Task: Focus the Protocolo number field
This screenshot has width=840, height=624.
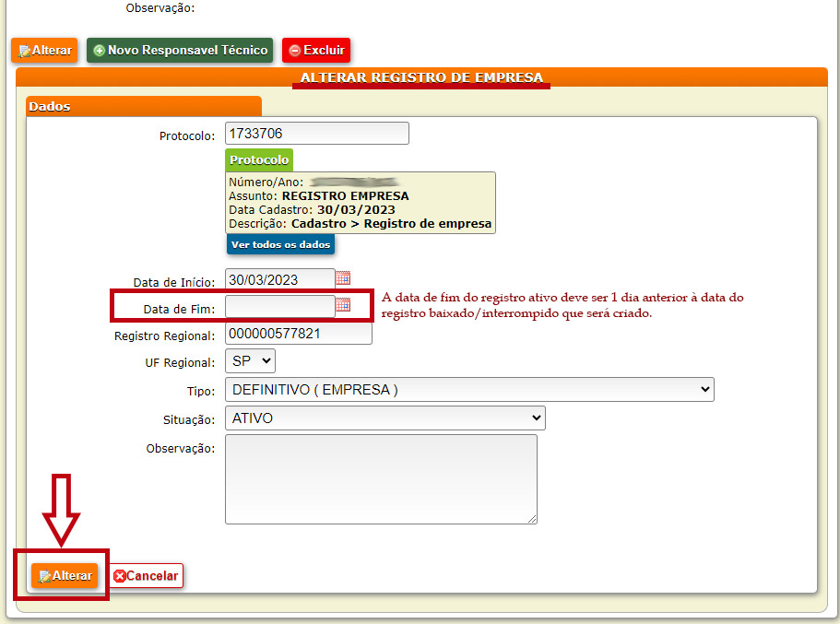Action: coord(315,134)
